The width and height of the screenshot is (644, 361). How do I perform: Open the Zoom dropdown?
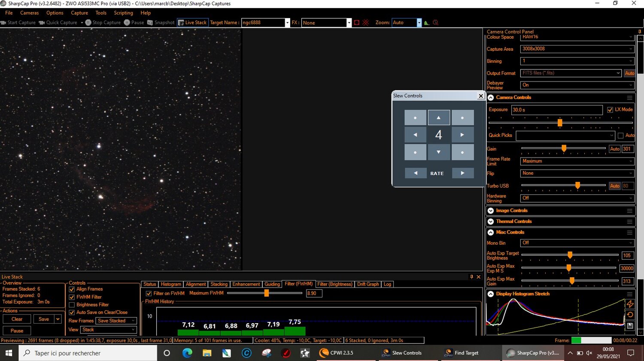pos(419,23)
